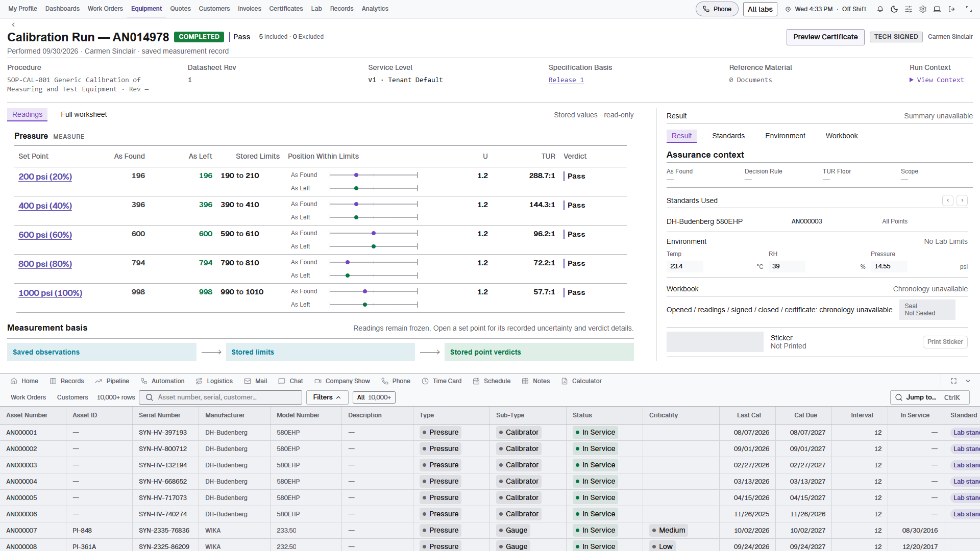Click the asset search input field
This screenshot has height=551, width=980.
(221, 397)
